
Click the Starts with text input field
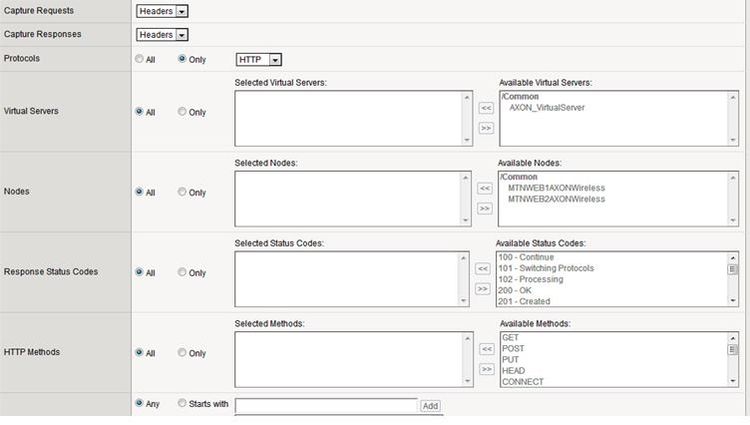[326, 406]
